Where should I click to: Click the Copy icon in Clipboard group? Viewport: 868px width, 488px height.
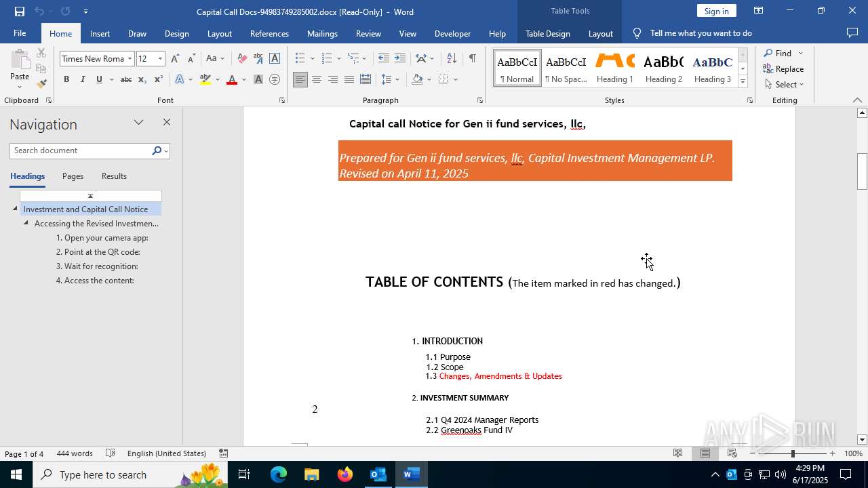click(41, 68)
